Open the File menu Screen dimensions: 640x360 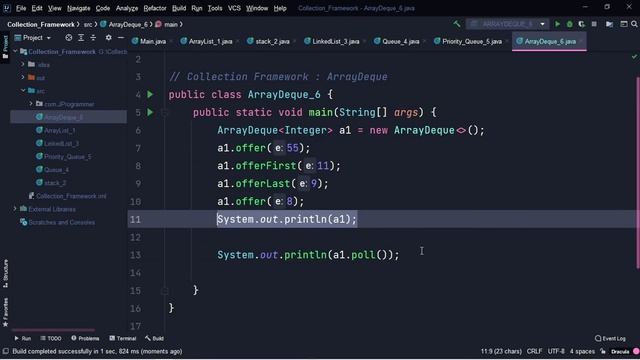[21, 8]
